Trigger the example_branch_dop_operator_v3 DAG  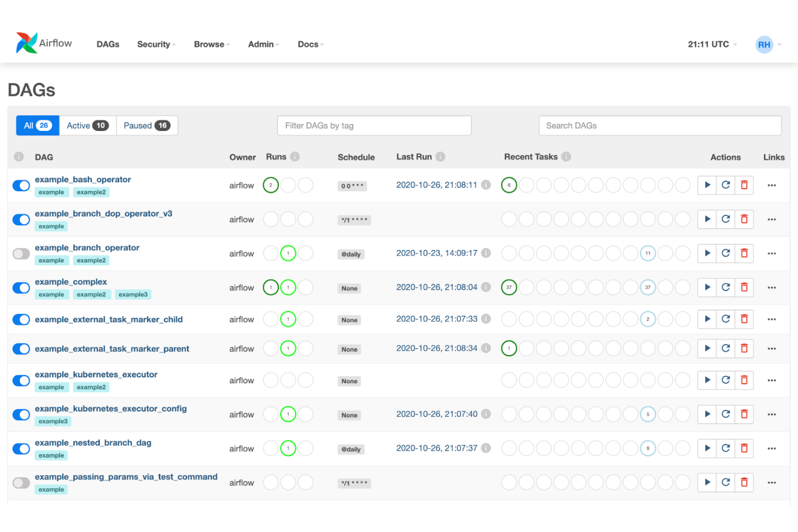[707, 219]
